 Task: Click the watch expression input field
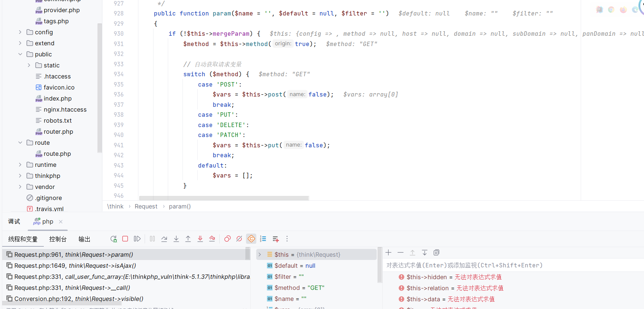coord(513,265)
